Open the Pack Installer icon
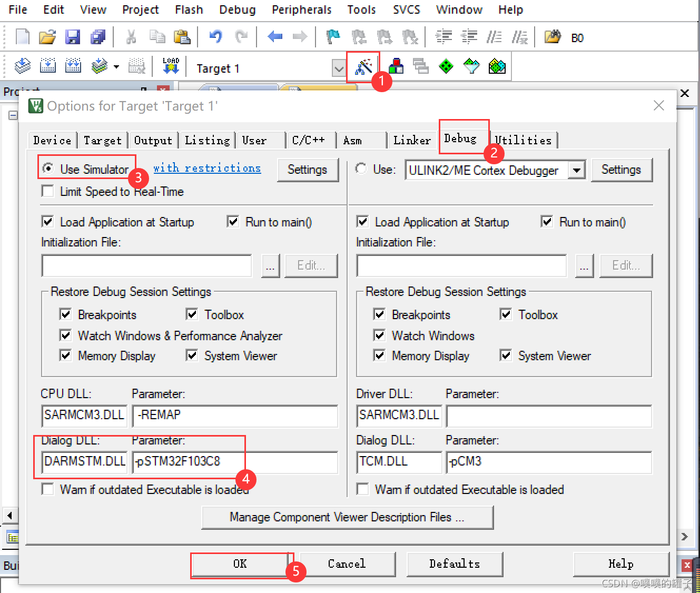 (x=497, y=66)
